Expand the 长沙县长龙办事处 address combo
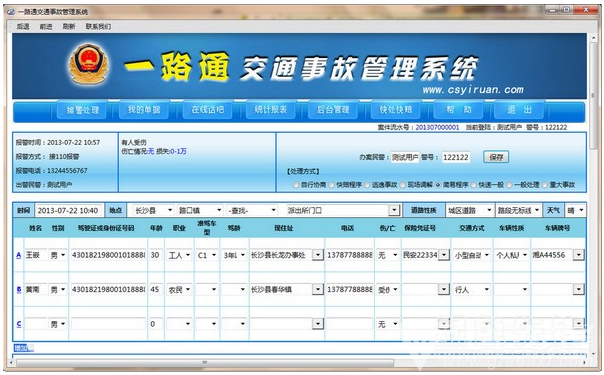604x375 pixels. 317,255
